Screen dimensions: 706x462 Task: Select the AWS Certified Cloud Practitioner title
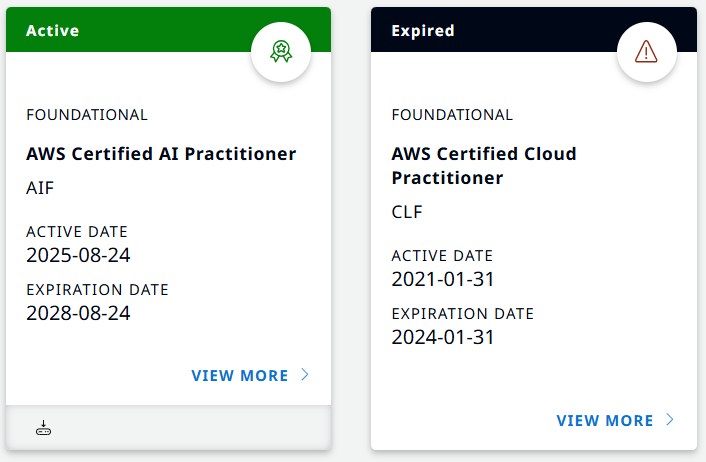click(x=484, y=166)
